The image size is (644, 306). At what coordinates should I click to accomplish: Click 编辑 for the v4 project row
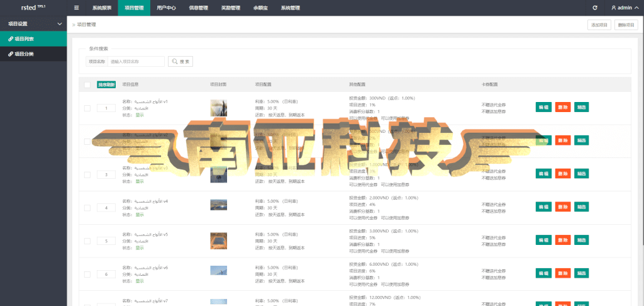click(x=543, y=207)
